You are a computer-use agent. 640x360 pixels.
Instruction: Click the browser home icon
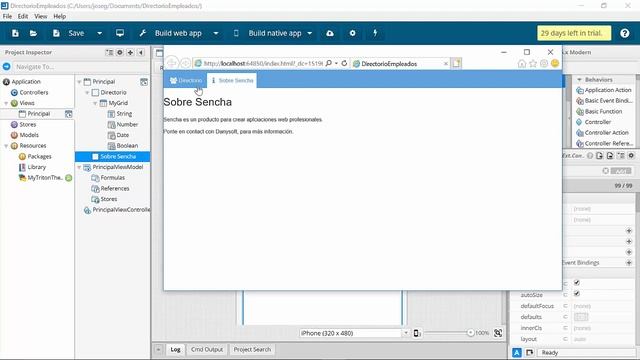tap(522, 63)
